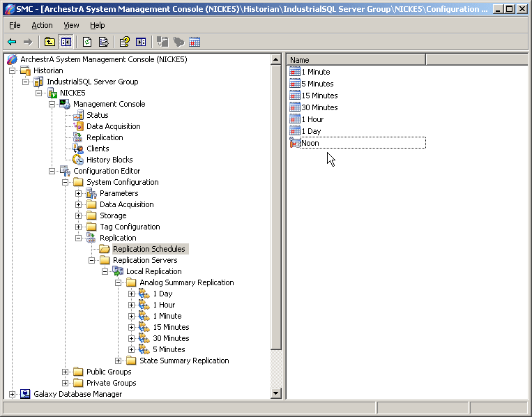Select the 5 Minutes replication group in tree
This screenshot has width=532, height=417.
tap(169, 349)
